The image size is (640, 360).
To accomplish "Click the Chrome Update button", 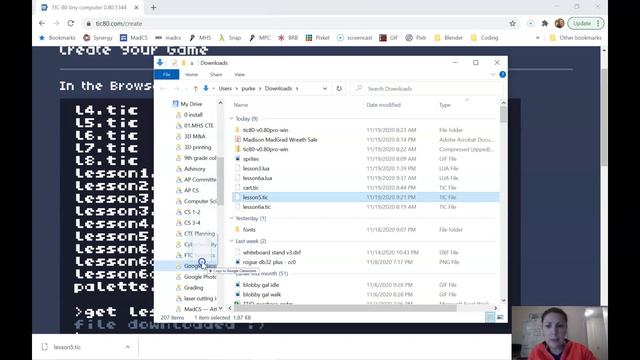I will click(586, 24).
